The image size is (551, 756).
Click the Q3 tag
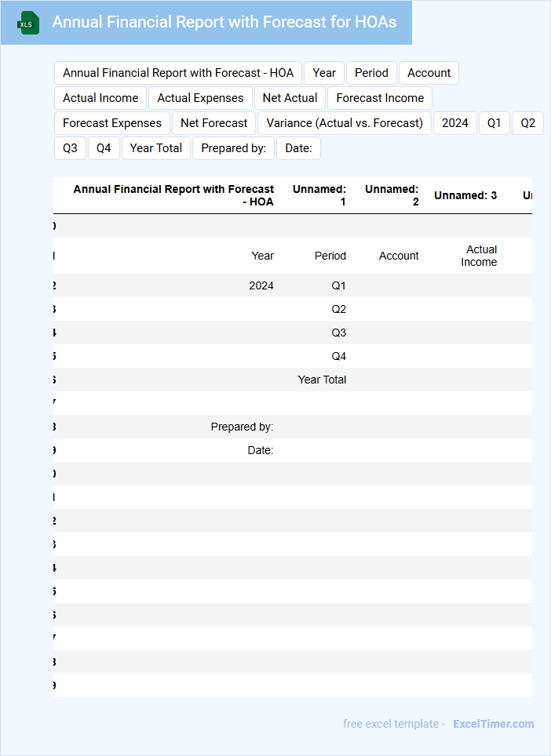click(70, 148)
